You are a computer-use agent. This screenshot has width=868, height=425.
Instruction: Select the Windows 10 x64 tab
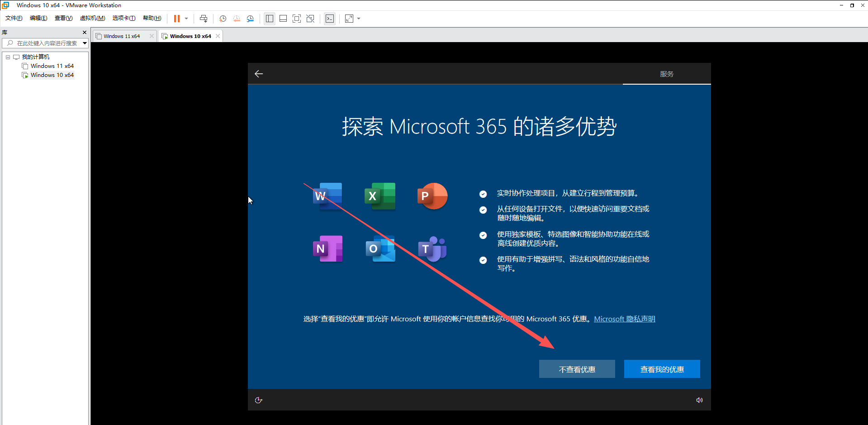190,36
